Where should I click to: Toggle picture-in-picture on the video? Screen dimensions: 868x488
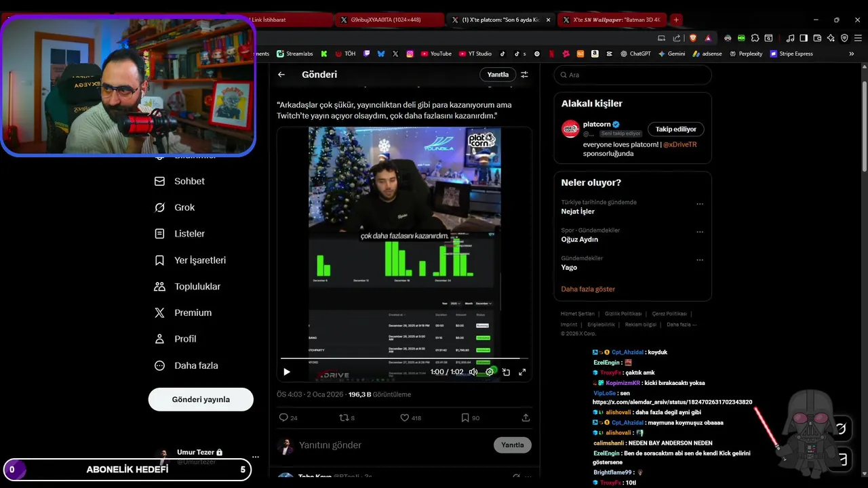coord(506,372)
